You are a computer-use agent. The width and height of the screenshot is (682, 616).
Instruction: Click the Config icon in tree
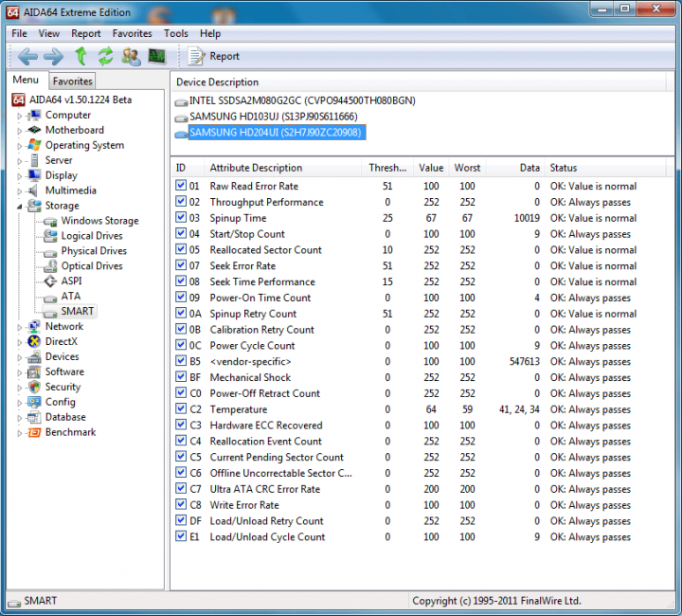coord(34,402)
